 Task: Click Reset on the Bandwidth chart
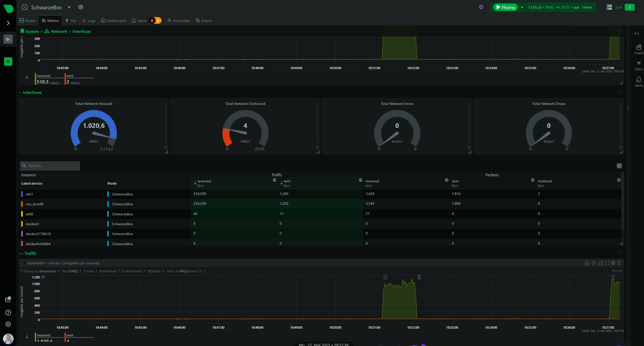coord(616,271)
